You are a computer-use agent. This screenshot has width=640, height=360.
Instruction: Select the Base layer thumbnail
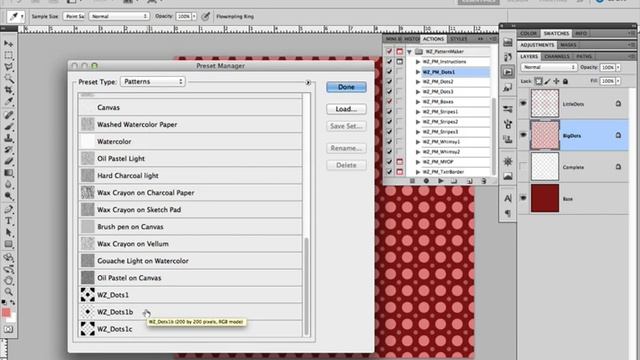(544, 198)
